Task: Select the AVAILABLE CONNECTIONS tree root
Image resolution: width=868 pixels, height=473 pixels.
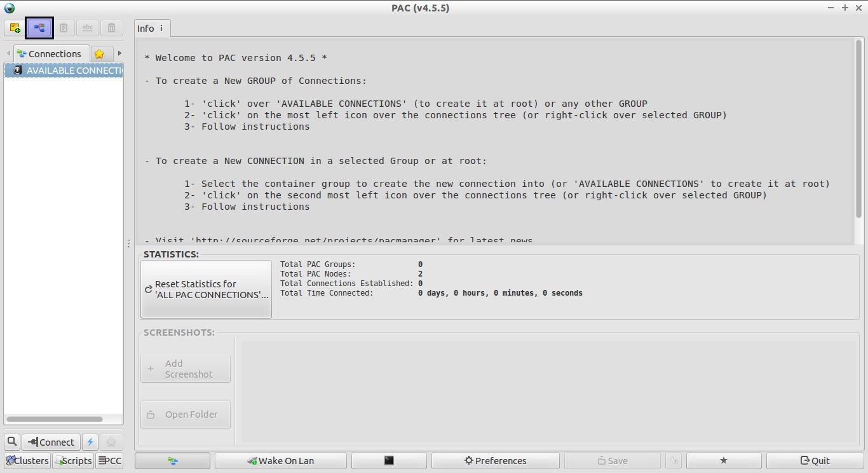Action: coord(64,71)
